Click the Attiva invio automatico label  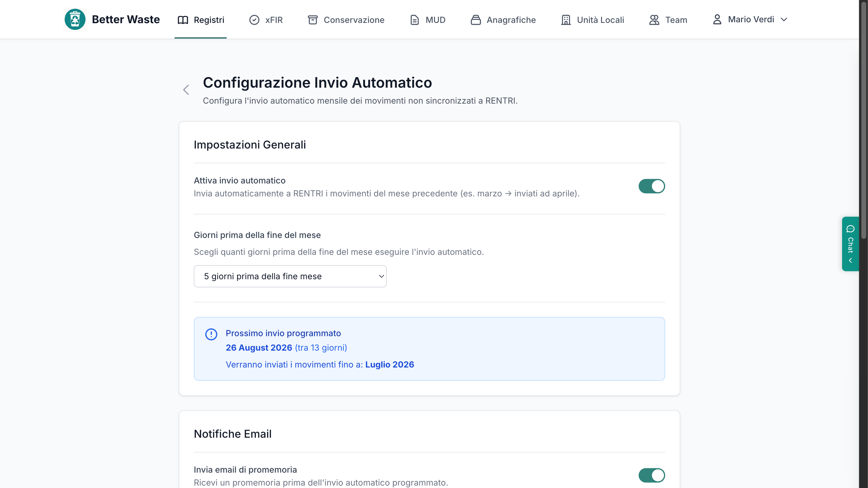click(x=240, y=180)
